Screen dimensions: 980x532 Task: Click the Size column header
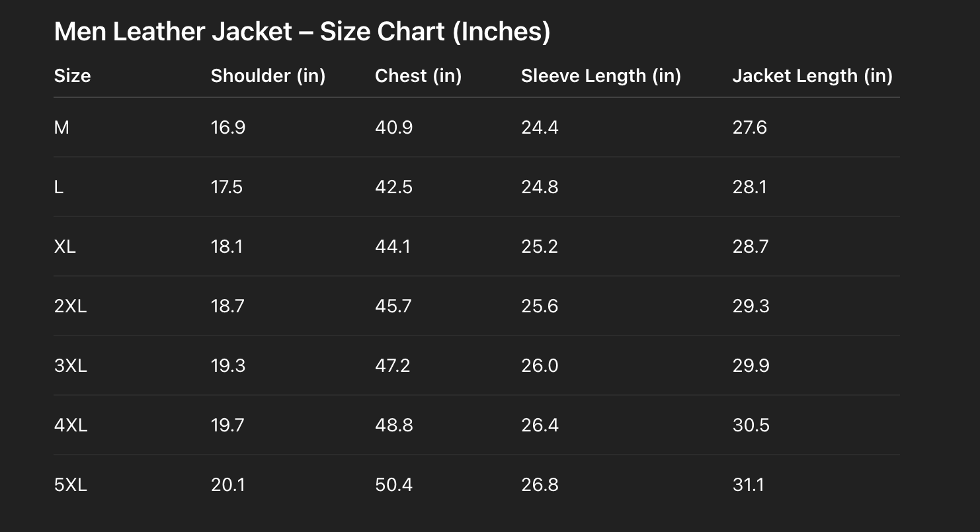click(x=72, y=76)
